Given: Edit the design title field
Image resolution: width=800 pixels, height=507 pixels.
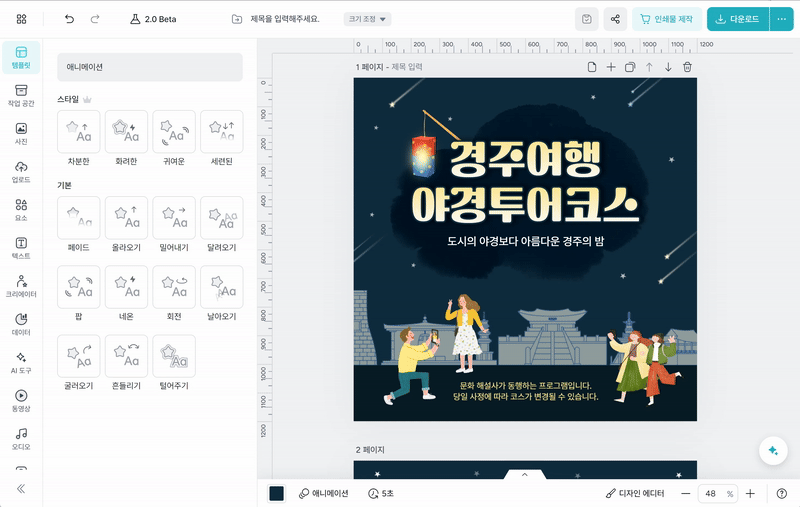Looking at the screenshot, I should [285, 19].
